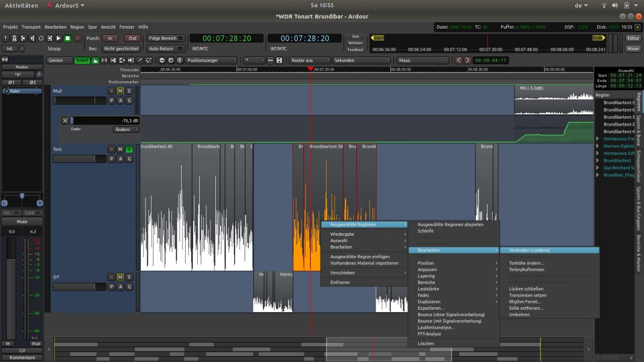Screen dimensions: 644x362
Task: Select the internal edit tool
Action: [148, 60]
